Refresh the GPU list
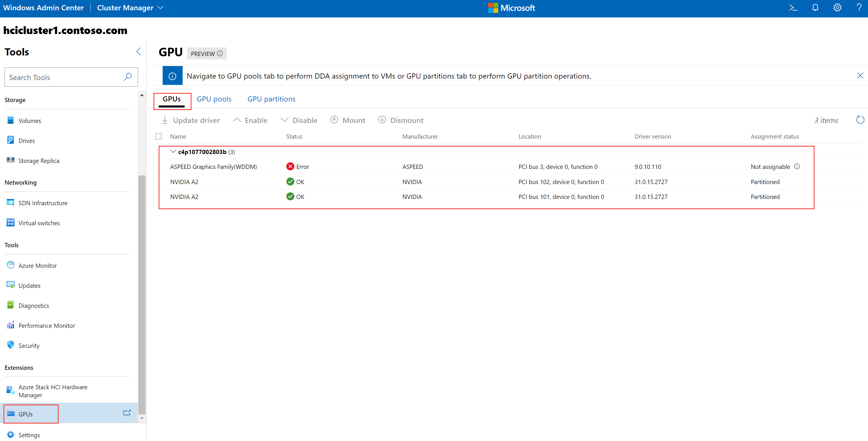This screenshot has height=441, width=868. tap(860, 120)
